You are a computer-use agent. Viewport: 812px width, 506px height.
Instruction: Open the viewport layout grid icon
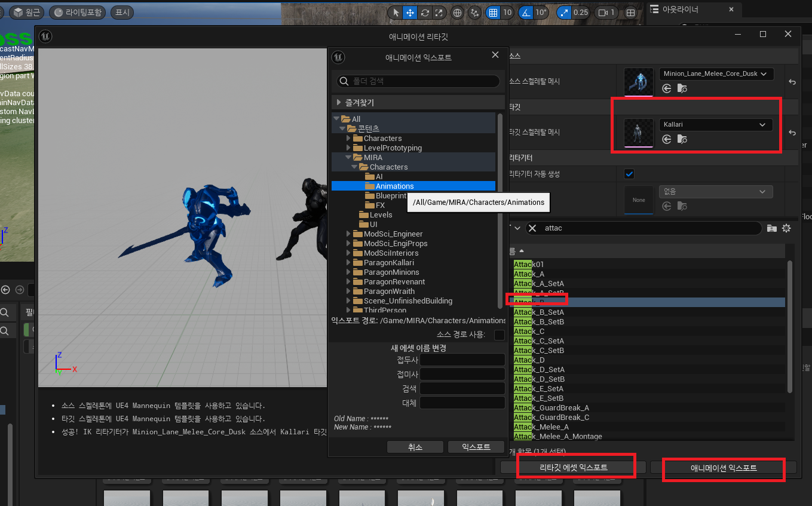coord(630,13)
